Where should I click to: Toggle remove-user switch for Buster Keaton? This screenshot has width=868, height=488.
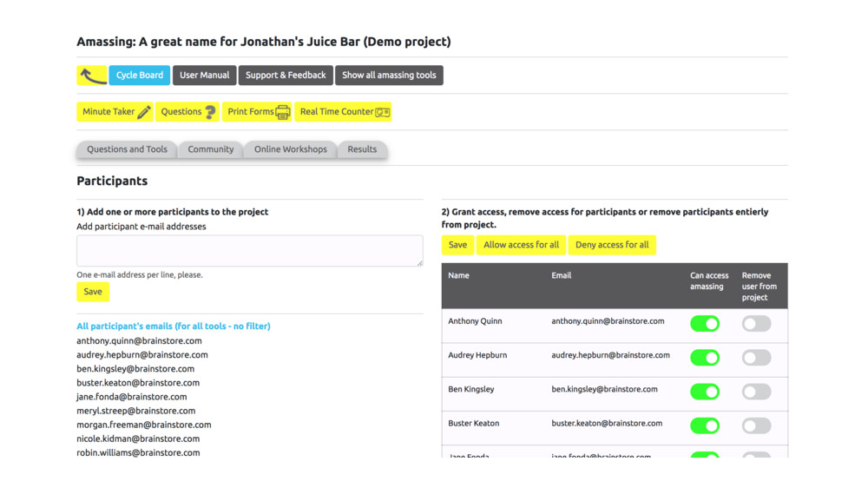(x=756, y=425)
